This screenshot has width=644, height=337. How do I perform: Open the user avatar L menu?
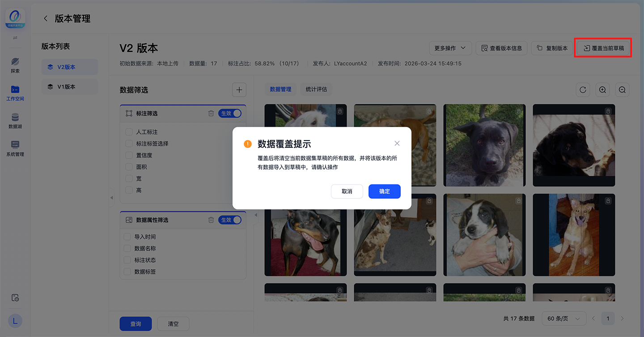(15, 320)
